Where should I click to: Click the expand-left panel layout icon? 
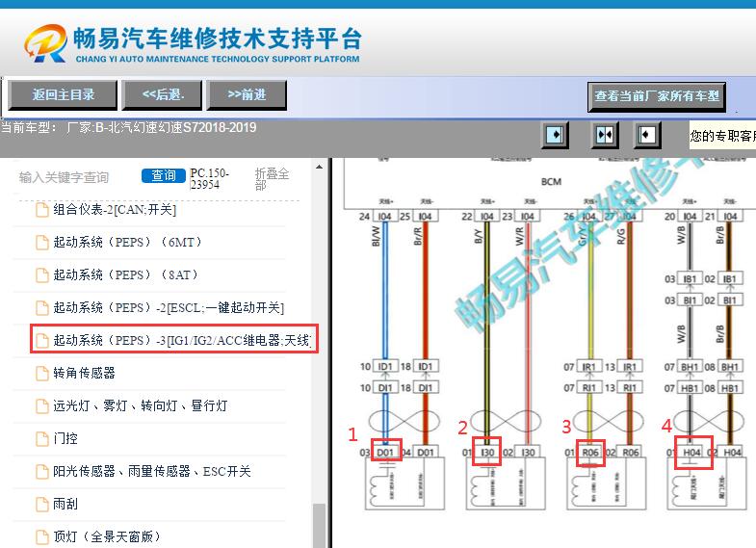click(646, 135)
